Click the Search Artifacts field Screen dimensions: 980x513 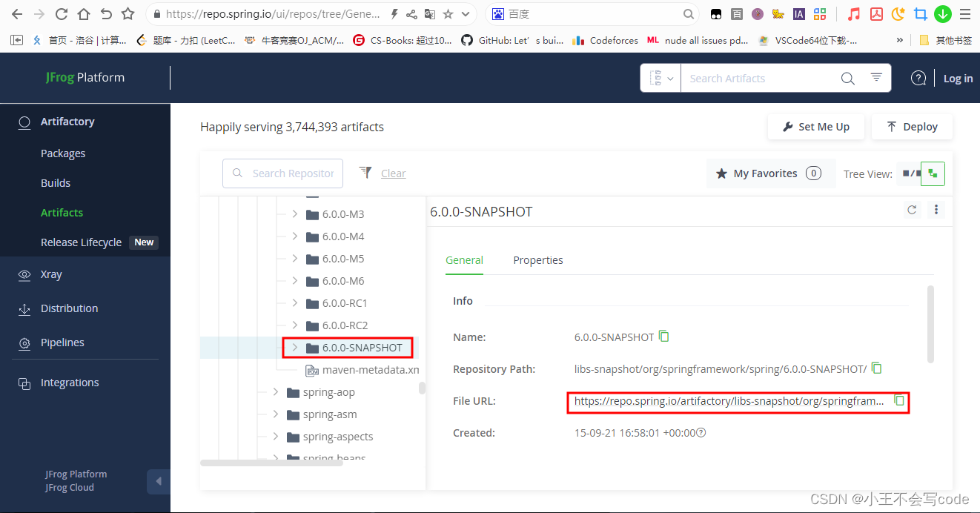(760, 78)
